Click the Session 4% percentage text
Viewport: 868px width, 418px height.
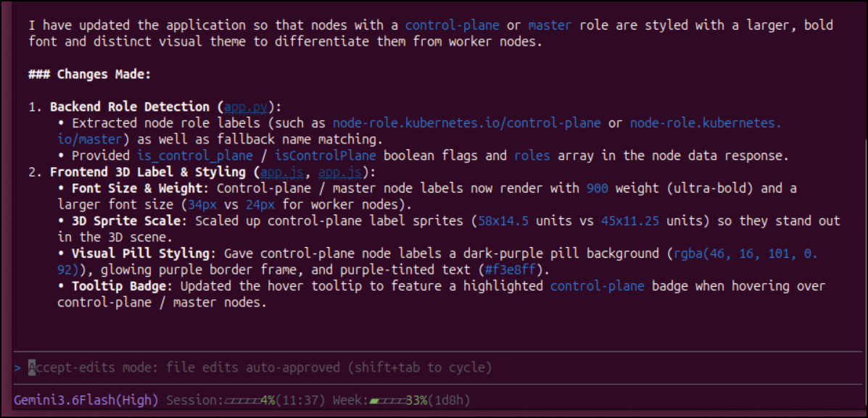click(x=268, y=400)
